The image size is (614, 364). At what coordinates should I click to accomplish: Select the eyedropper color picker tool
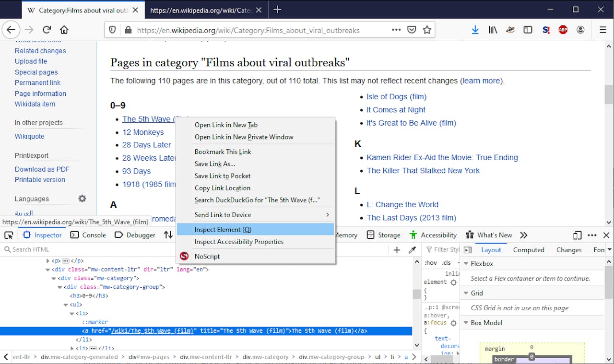[412, 249]
